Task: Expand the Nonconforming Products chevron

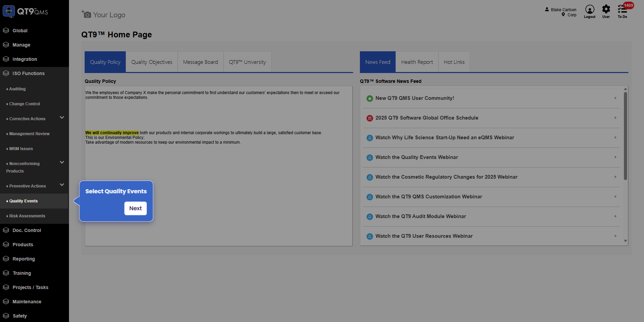Action: point(62,162)
